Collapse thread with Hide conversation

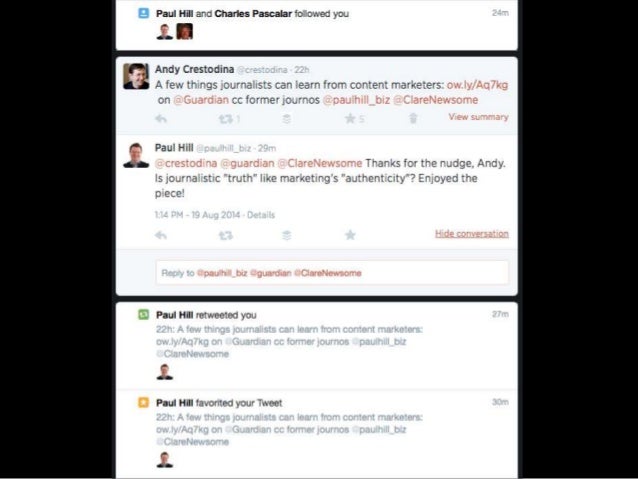(472, 234)
